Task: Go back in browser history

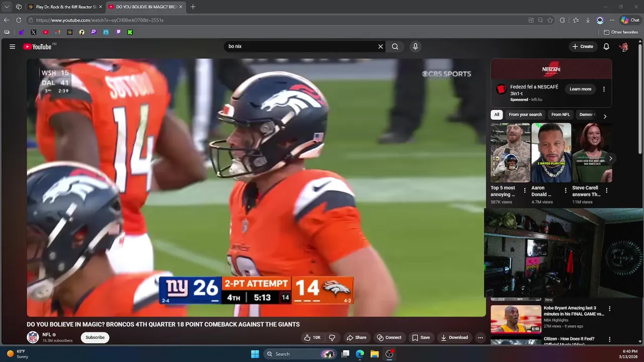Action: (7, 20)
